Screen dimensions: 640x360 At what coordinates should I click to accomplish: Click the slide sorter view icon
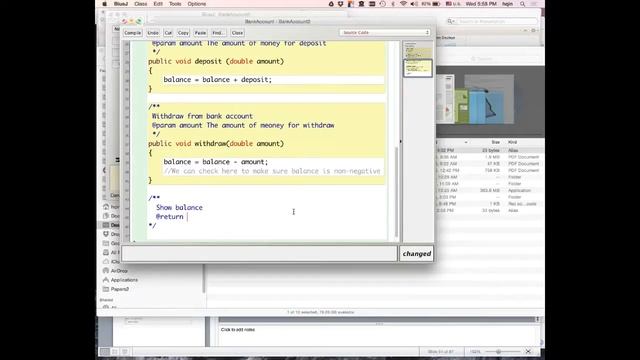click(115, 351)
